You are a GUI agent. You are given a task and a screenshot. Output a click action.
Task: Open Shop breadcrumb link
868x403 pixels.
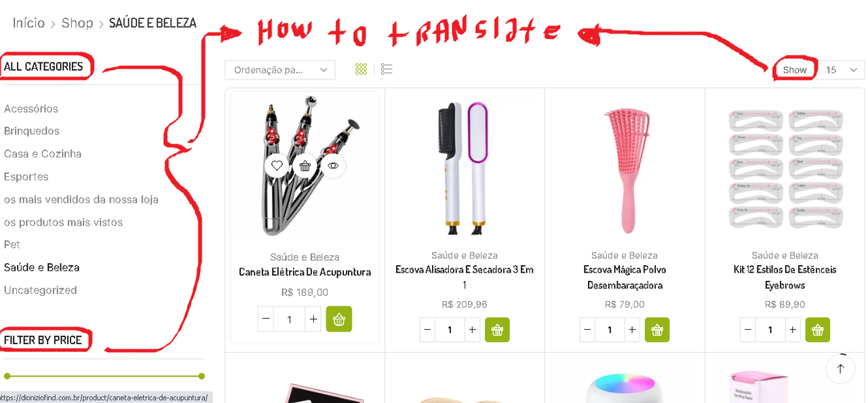[x=77, y=23]
